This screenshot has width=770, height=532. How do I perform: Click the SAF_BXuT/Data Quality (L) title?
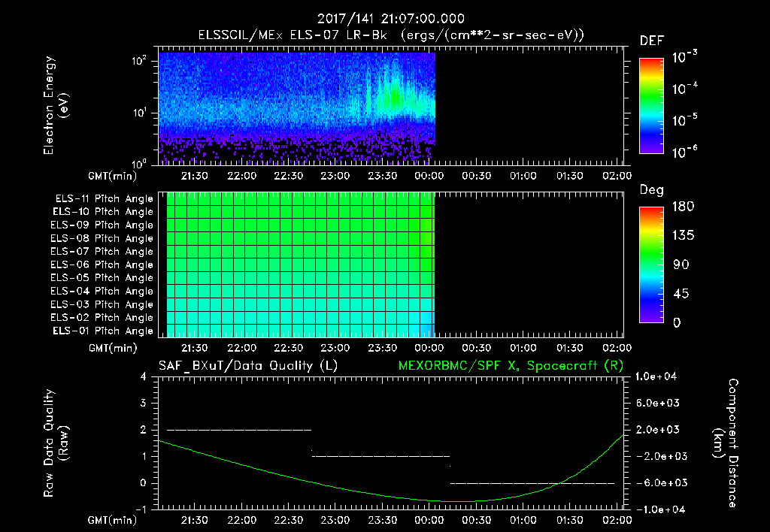click(x=248, y=366)
